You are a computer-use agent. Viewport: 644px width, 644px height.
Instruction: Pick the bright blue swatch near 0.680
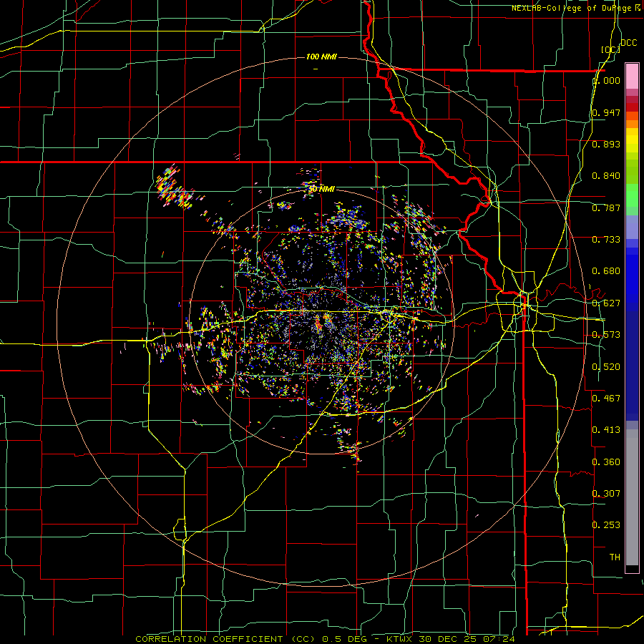coord(632,275)
